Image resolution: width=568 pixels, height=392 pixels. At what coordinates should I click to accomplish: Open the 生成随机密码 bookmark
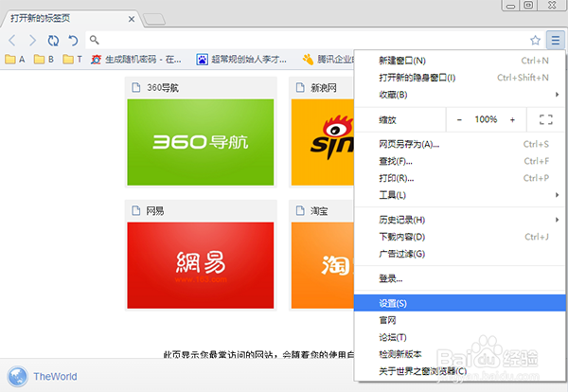[133, 60]
